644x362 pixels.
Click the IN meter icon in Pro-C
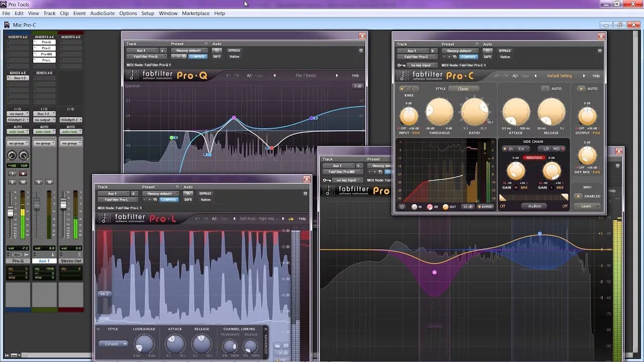coord(415,207)
